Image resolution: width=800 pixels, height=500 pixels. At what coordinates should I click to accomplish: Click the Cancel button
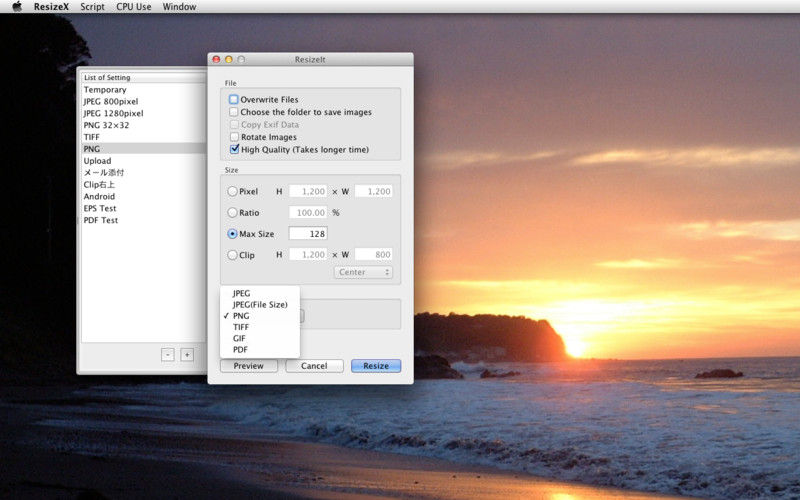[x=314, y=366]
